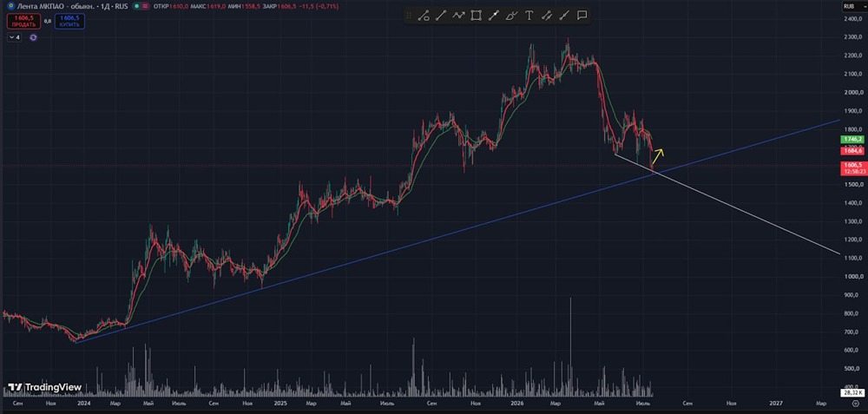The height and width of the screenshot is (414, 868).
Task: Select the Text tool
Action: tap(529, 16)
